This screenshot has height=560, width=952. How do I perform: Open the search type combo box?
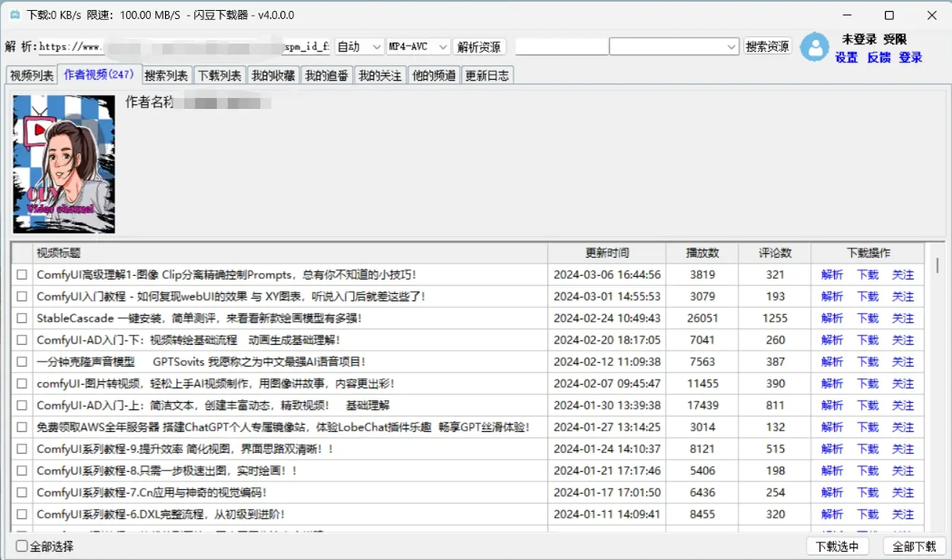pos(673,46)
